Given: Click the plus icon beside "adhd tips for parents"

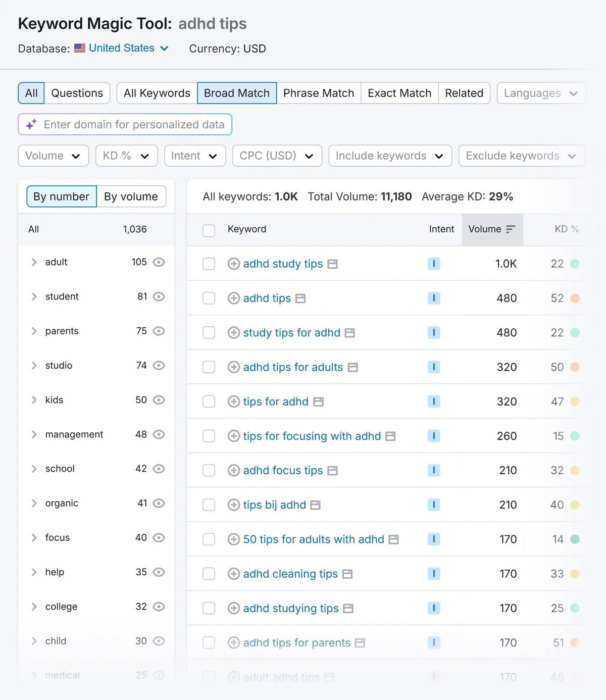Looking at the screenshot, I should point(233,642).
